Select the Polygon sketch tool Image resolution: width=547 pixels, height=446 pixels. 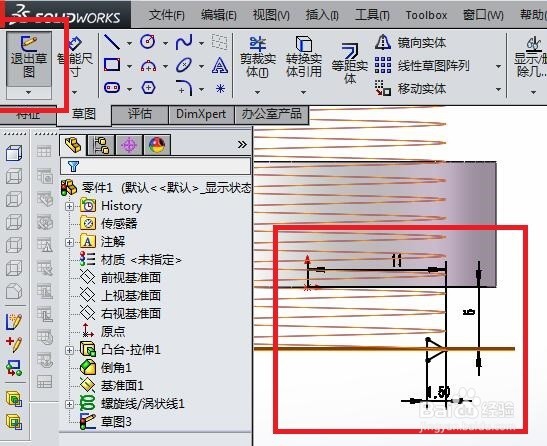tap(148, 88)
